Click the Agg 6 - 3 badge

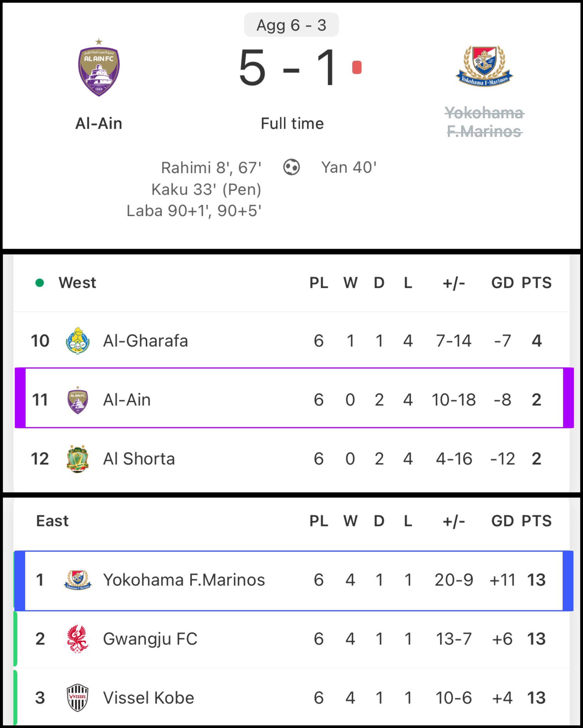pyautogui.click(x=291, y=25)
